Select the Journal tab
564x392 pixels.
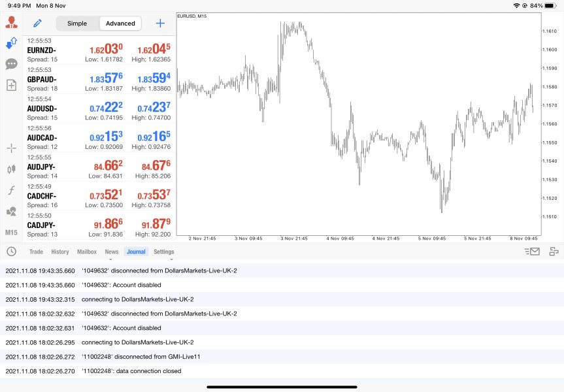click(136, 252)
